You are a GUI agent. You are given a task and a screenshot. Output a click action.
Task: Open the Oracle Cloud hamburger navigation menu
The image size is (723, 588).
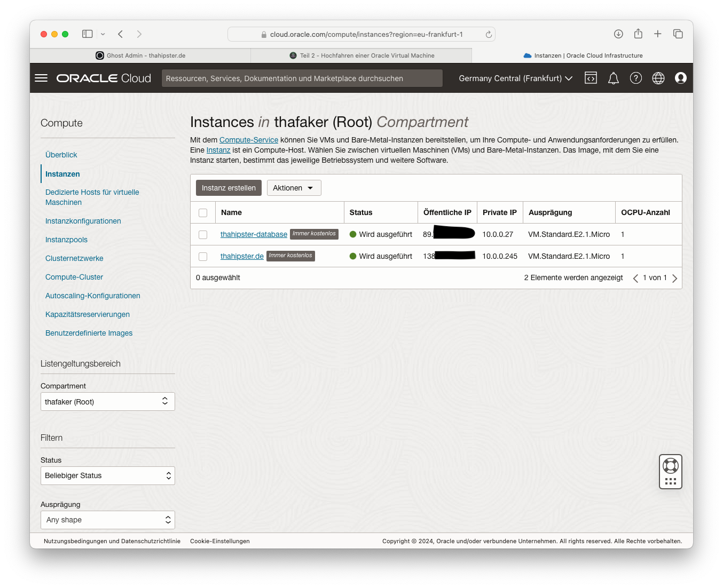[x=41, y=78]
